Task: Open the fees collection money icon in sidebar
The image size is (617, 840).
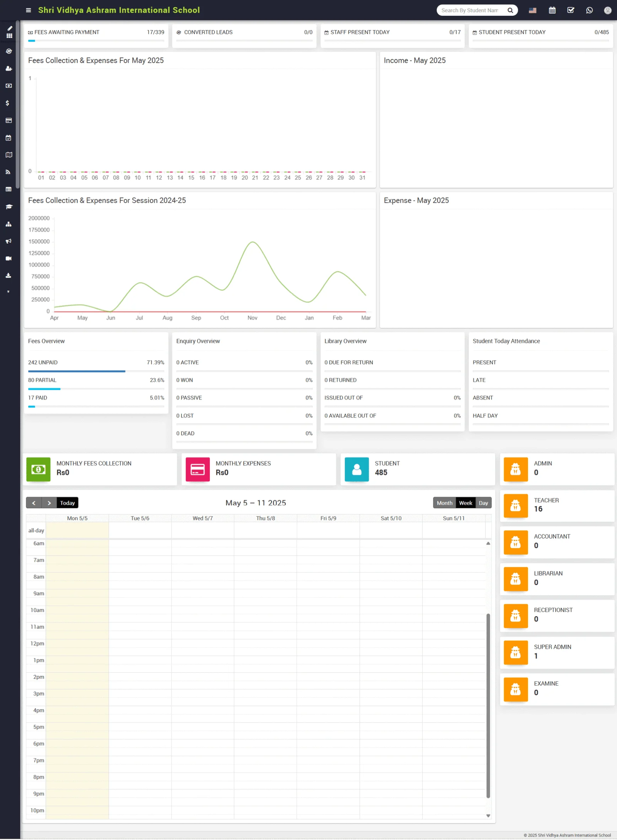Action: pos(9,86)
